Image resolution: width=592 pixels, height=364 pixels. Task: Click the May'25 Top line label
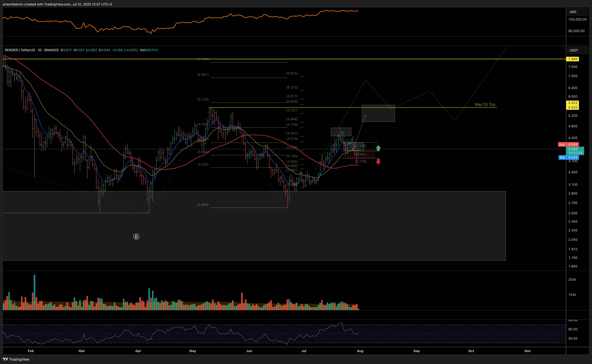tap(485, 105)
